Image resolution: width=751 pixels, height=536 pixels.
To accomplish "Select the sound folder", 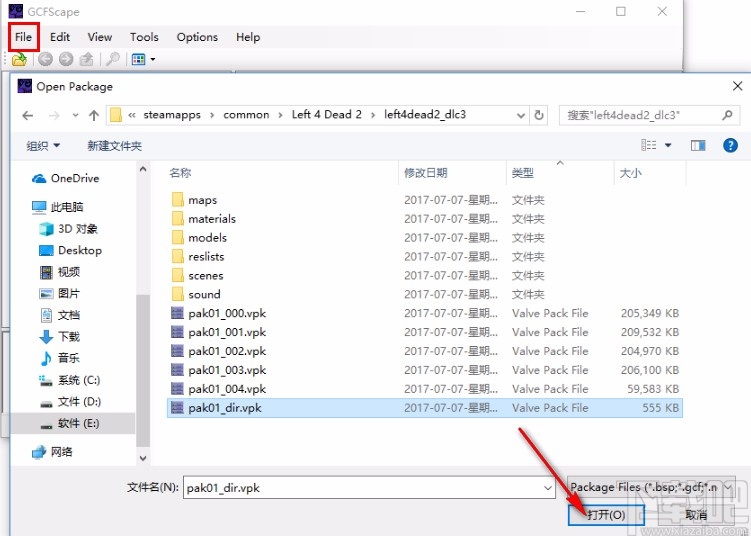I will [x=425, y=294].
